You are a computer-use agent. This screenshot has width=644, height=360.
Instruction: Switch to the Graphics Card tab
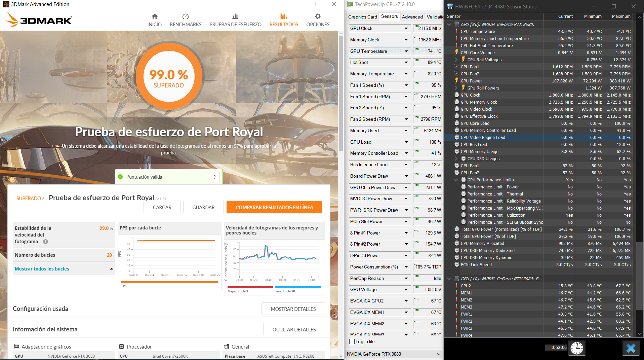coord(362,17)
